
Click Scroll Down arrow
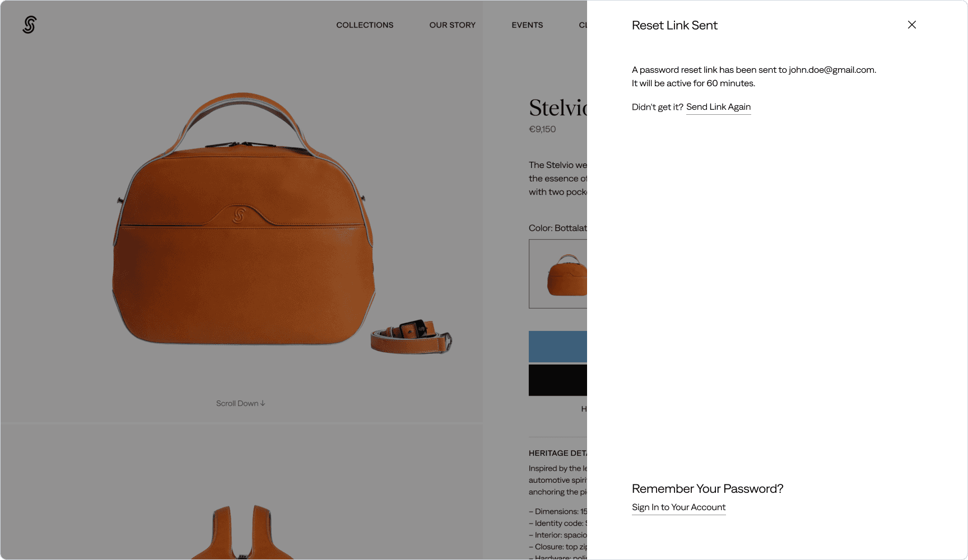(x=241, y=403)
